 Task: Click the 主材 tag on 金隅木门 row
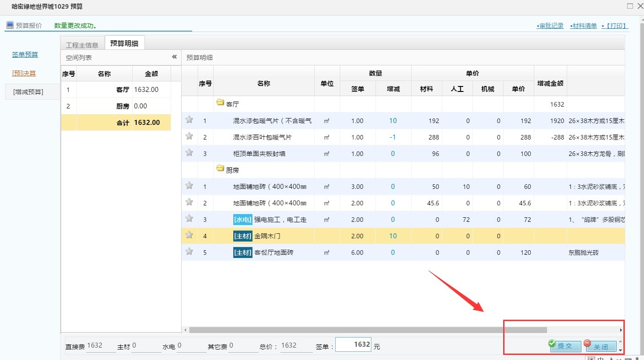tap(242, 236)
